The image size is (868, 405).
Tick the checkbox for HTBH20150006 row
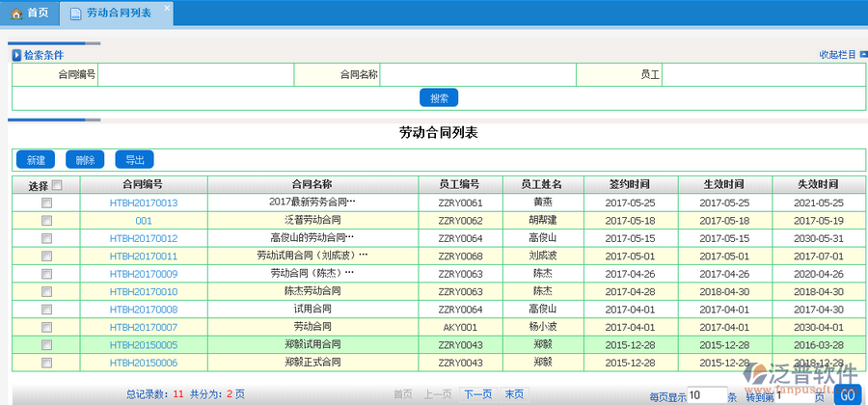(x=46, y=363)
